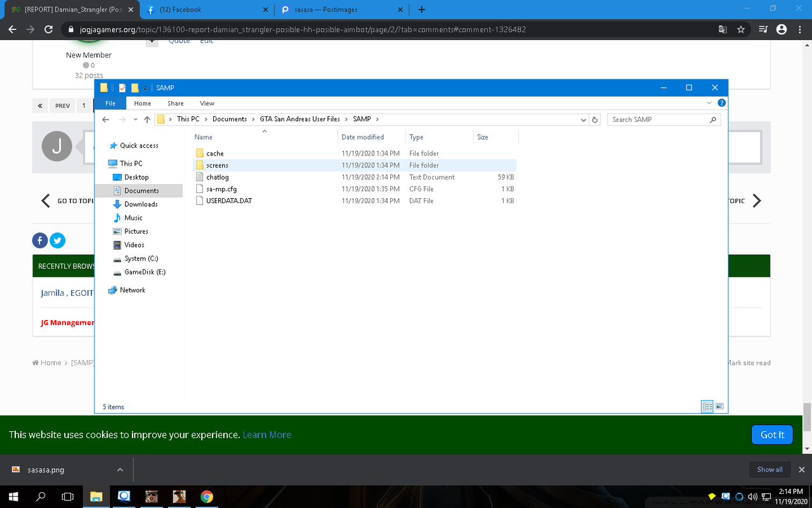Switch to the Share ribbon tab
This screenshot has width=812, height=508.
(176, 103)
